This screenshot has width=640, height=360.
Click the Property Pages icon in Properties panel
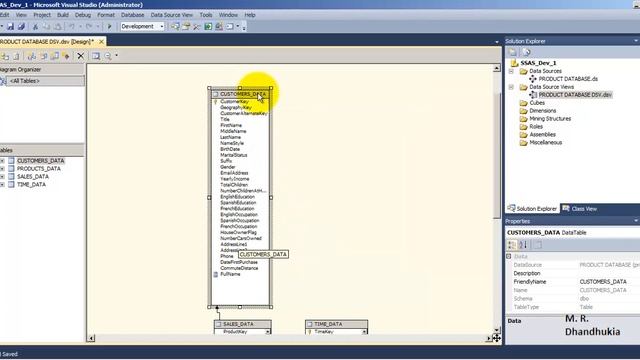(538, 244)
